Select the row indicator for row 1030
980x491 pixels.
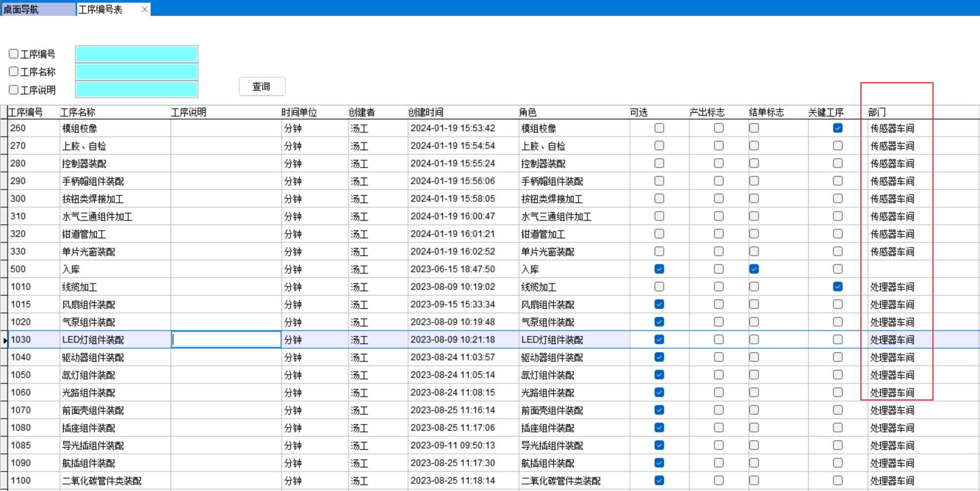(x=4, y=340)
